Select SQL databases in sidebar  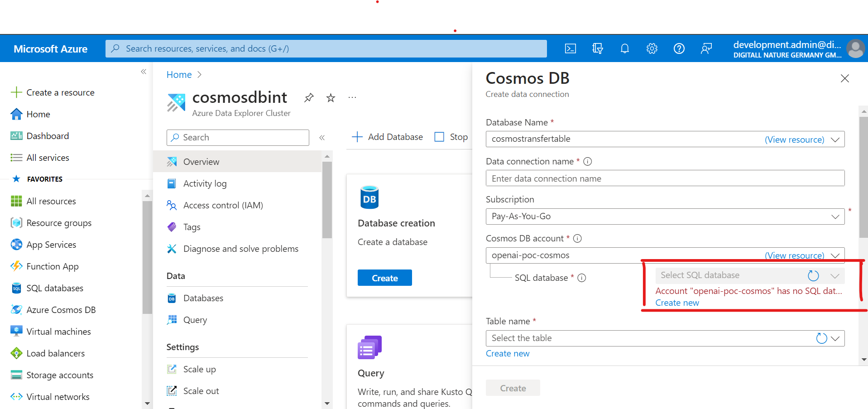pyautogui.click(x=54, y=288)
